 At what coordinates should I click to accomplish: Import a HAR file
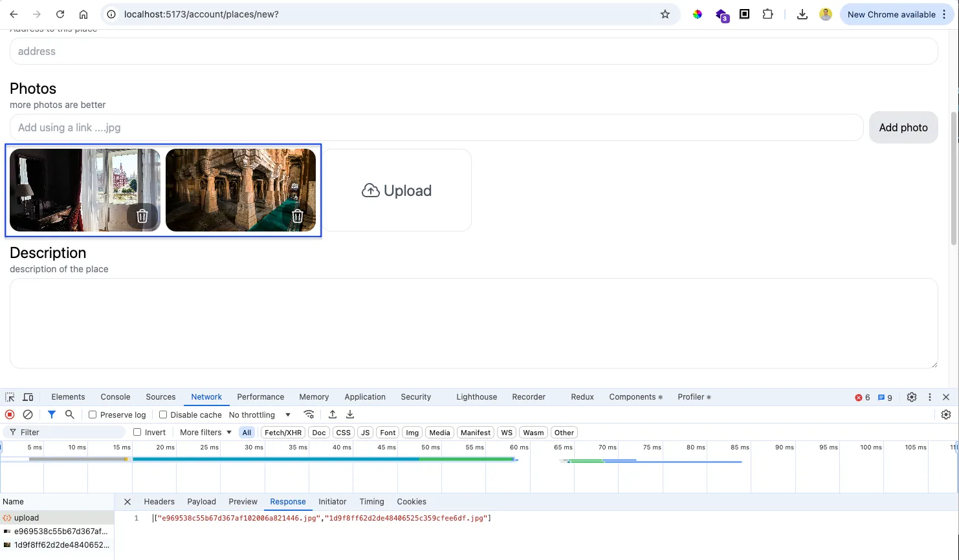(x=333, y=415)
